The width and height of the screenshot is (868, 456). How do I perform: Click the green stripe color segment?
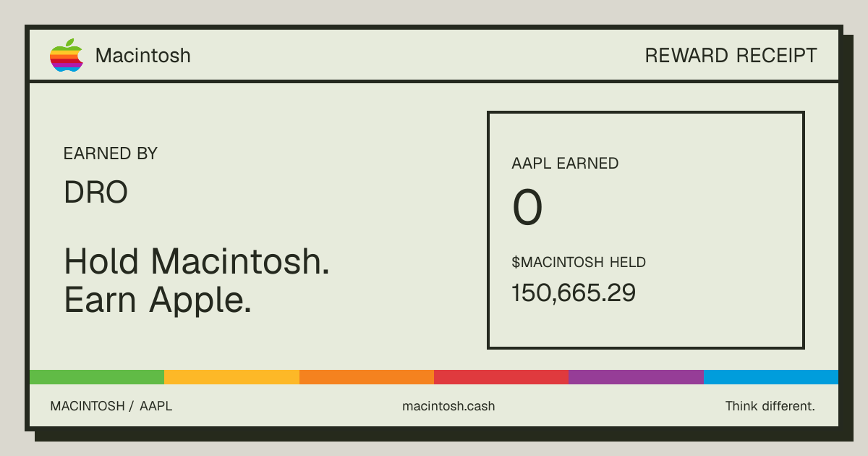[x=97, y=377]
